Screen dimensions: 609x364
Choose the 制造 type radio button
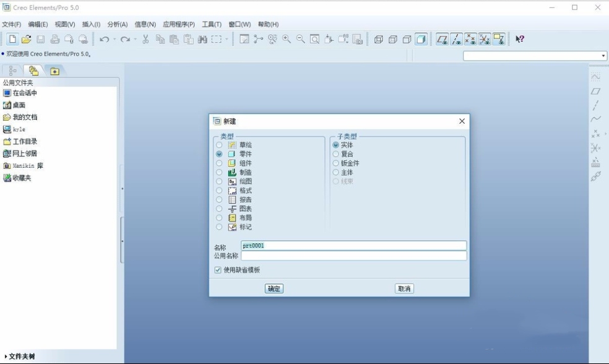coord(219,172)
